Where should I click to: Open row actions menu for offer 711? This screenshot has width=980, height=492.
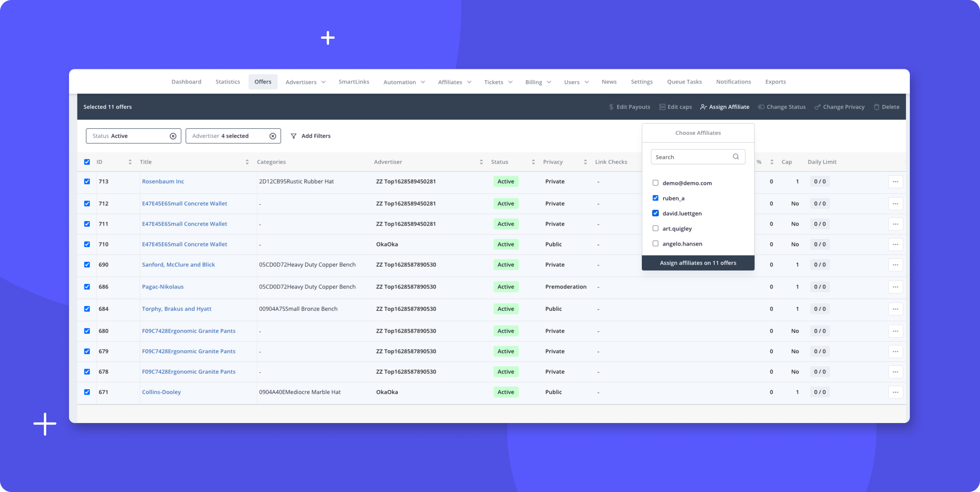coord(895,224)
